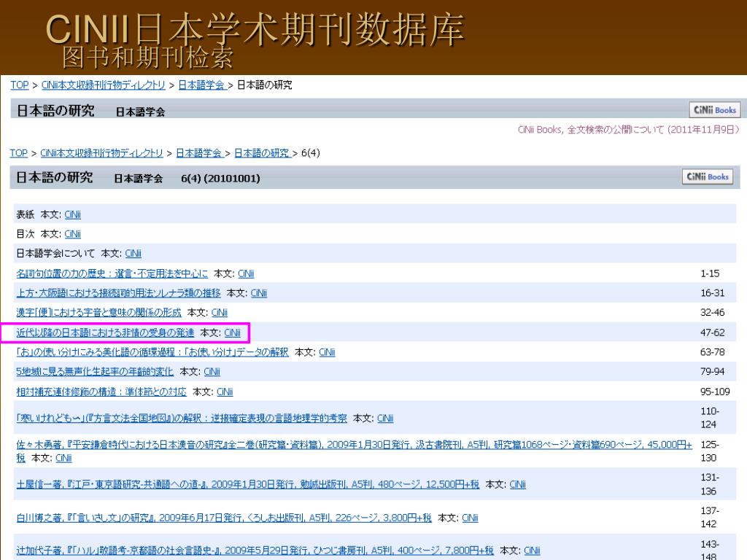The height and width of the screenshot is (560, 747).
Task: Open review of 土屋信一著 江戸・東京語研究
Action: pos(248,484)
